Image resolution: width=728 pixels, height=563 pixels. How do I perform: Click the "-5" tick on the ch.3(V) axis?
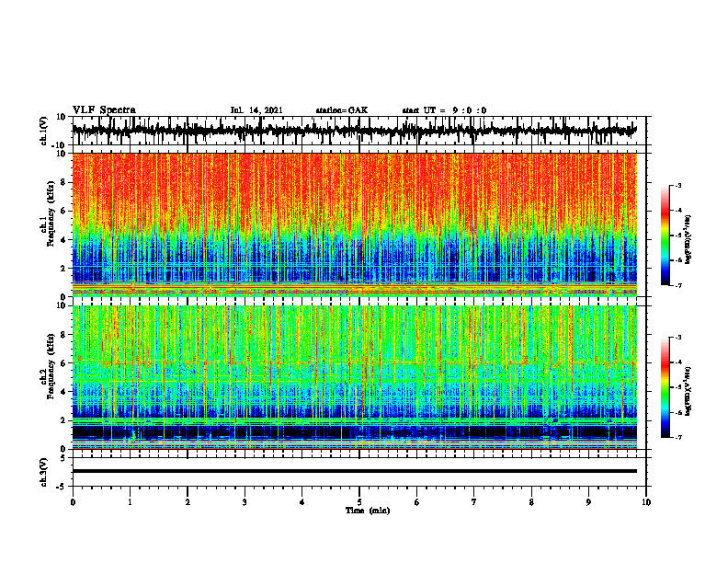click(x=62, y=487)
